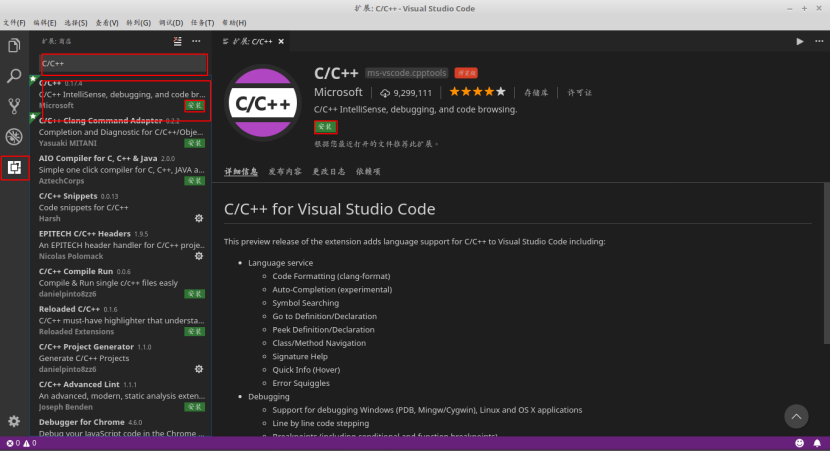Open the Explorer view in activity bar
The image size is (830, 452).
[x=14, y=46]
